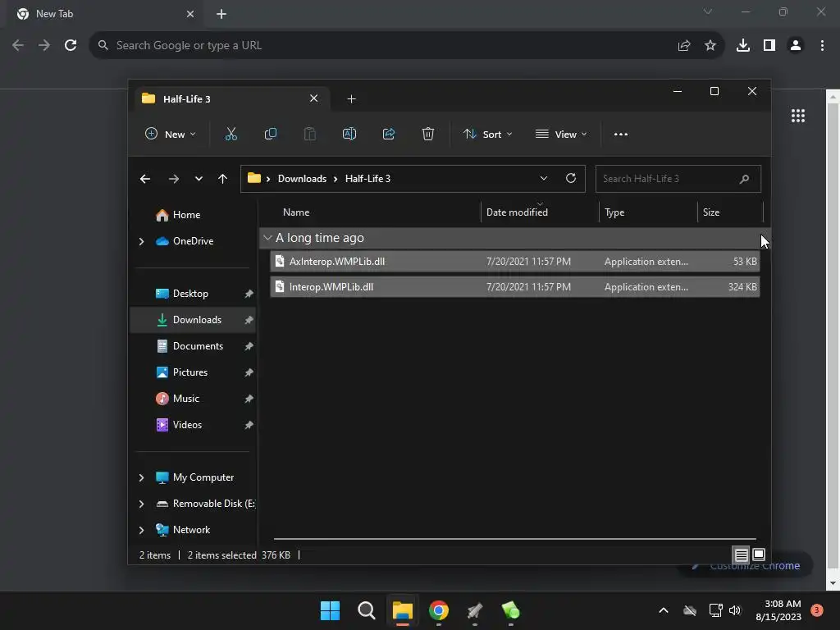Open Chrome from the taskbar

[x=439, y=610]
